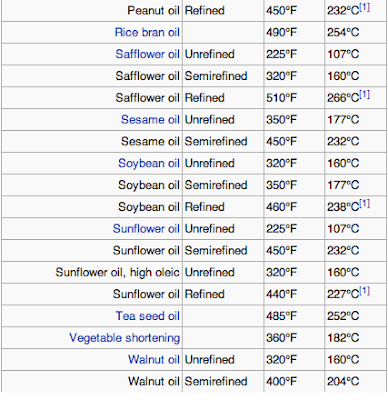Visit the blue Sunflower oil link
This screenshot has width=388, height=400.
[x=146, y=229]
